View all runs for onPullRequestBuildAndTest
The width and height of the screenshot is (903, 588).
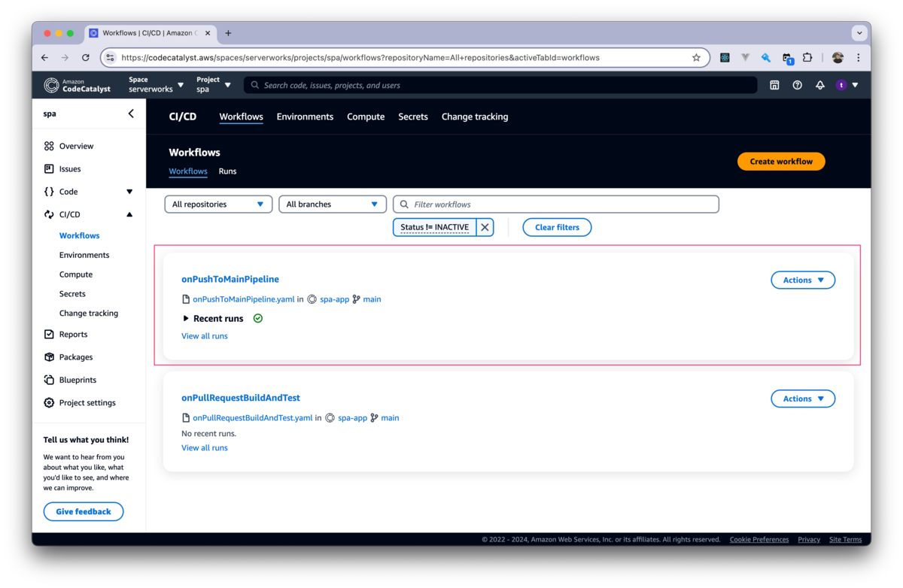(205, 447)
